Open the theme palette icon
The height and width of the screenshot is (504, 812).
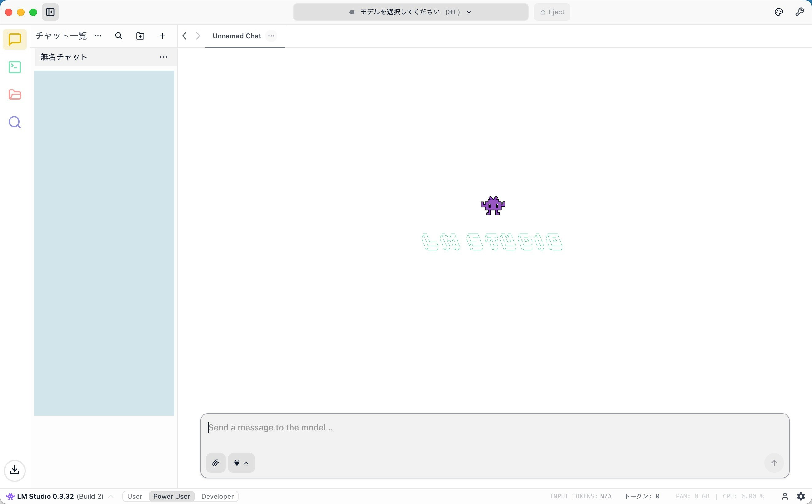click(x=779, y=12)
